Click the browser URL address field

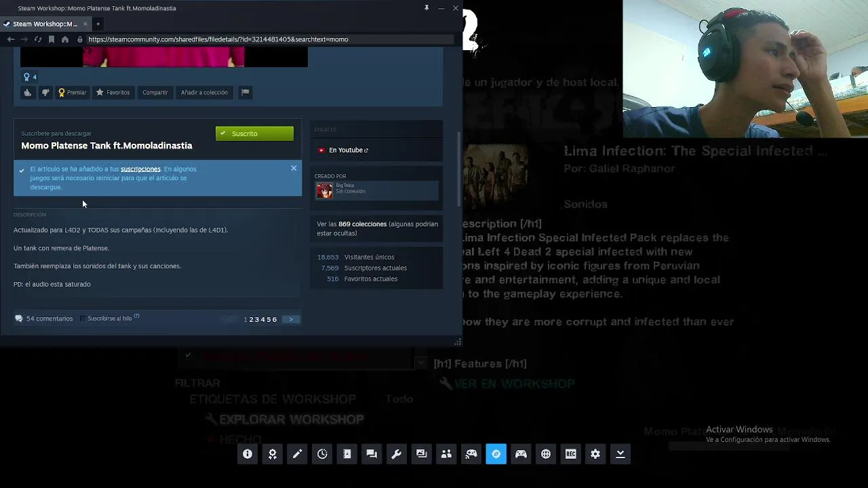[269, 39]
